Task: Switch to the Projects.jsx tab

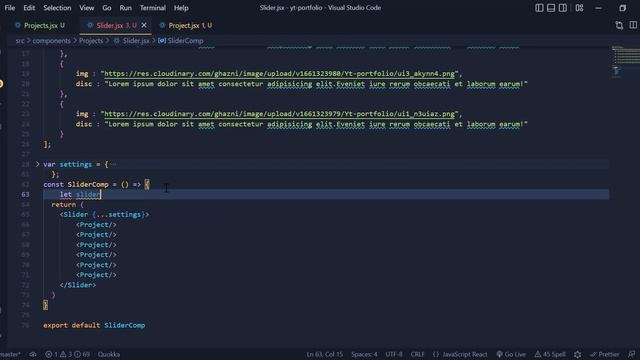Action: [x=40, y=25]
